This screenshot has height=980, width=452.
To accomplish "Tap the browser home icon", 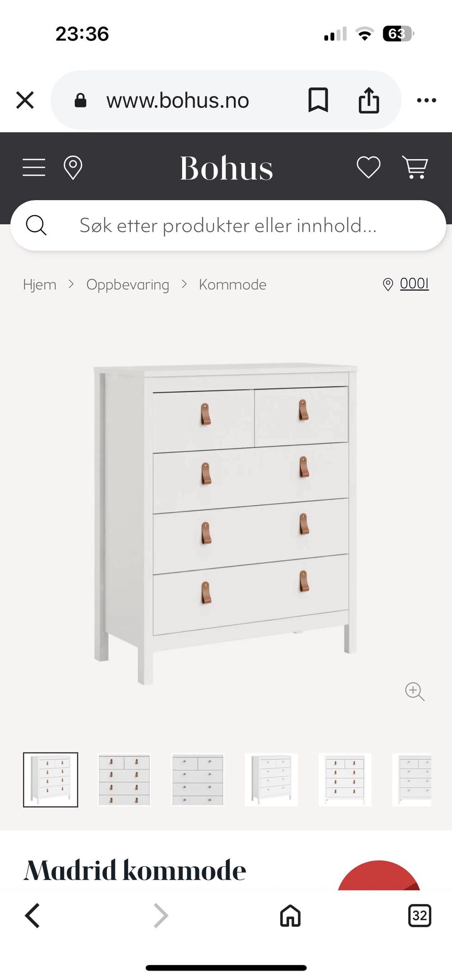I will coord(290,915).
